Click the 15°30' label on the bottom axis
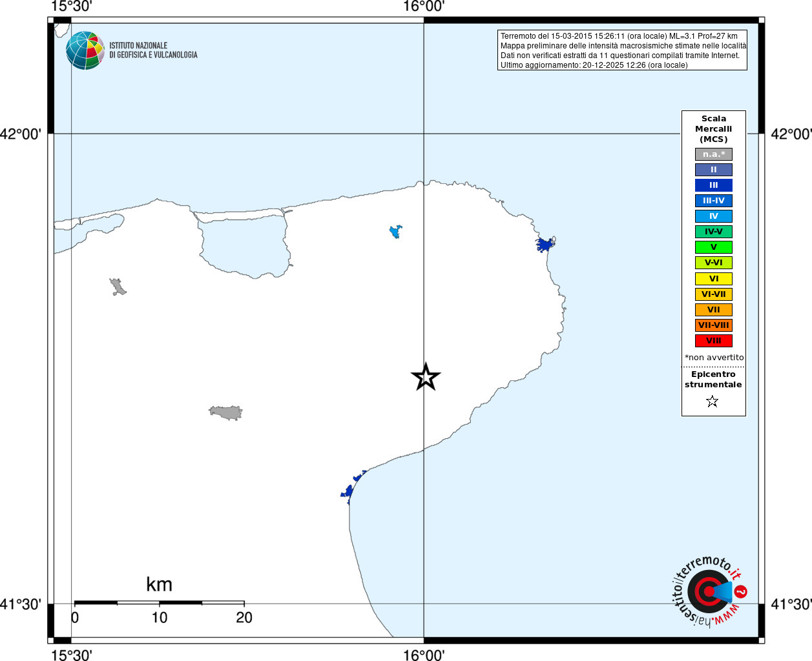 (71, 655)
